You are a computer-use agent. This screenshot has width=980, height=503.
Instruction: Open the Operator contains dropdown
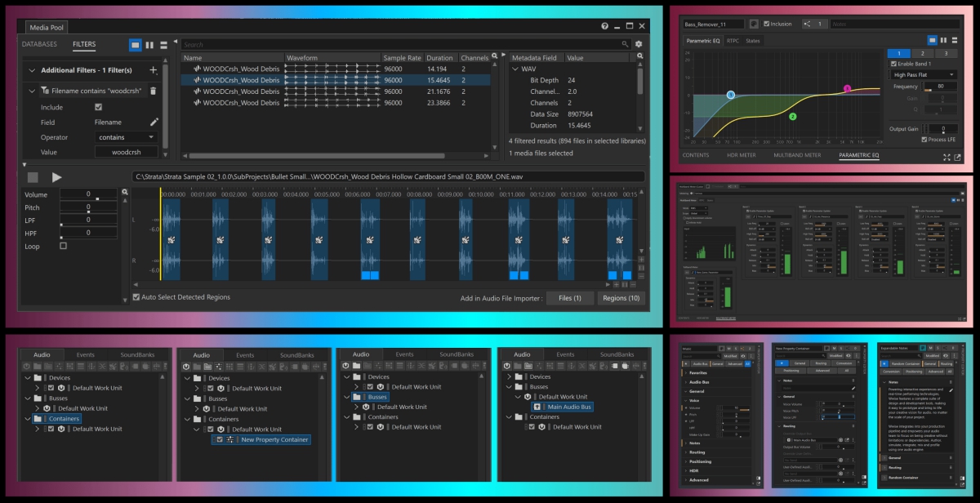[127, 137]
